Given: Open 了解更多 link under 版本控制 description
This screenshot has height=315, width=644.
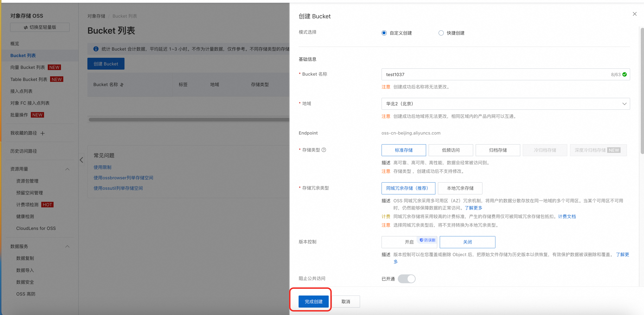Looking at the screenshot, I should pos(622,255).
